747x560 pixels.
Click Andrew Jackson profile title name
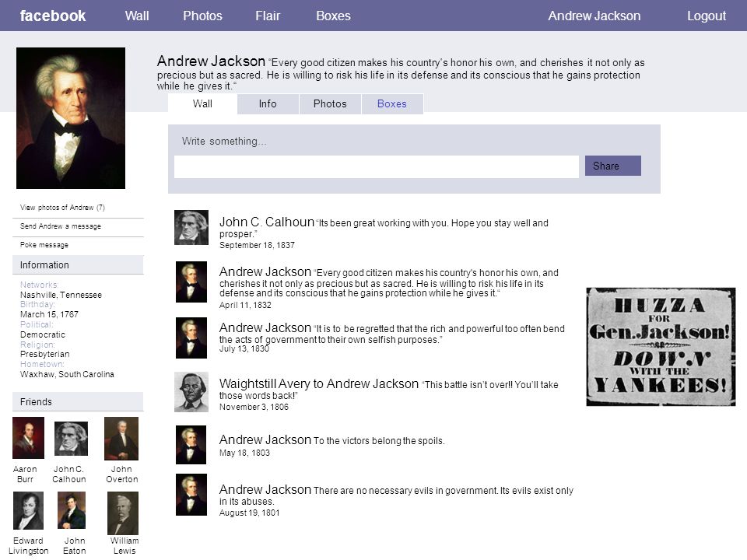[211, 61]
